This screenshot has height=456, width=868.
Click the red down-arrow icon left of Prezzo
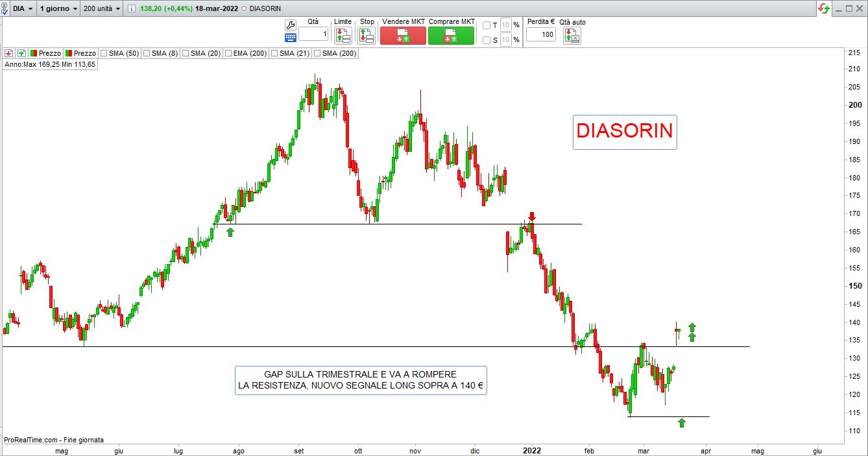8,53
